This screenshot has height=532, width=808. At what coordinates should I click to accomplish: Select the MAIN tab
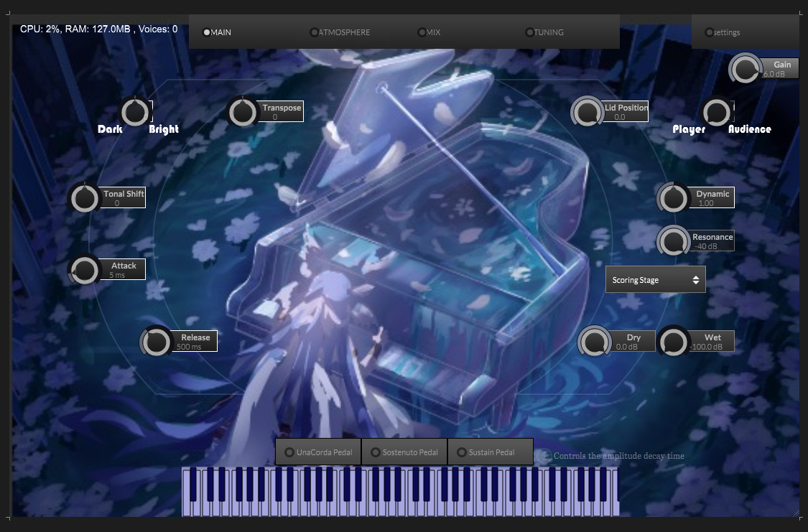(x=218, y=32)
